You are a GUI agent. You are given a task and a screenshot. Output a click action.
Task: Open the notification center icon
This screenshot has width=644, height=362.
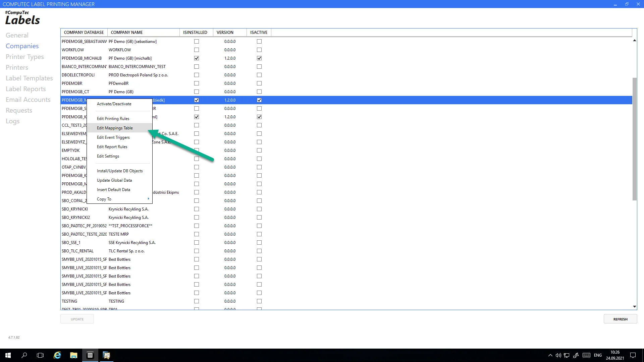(x=633, y=355)
